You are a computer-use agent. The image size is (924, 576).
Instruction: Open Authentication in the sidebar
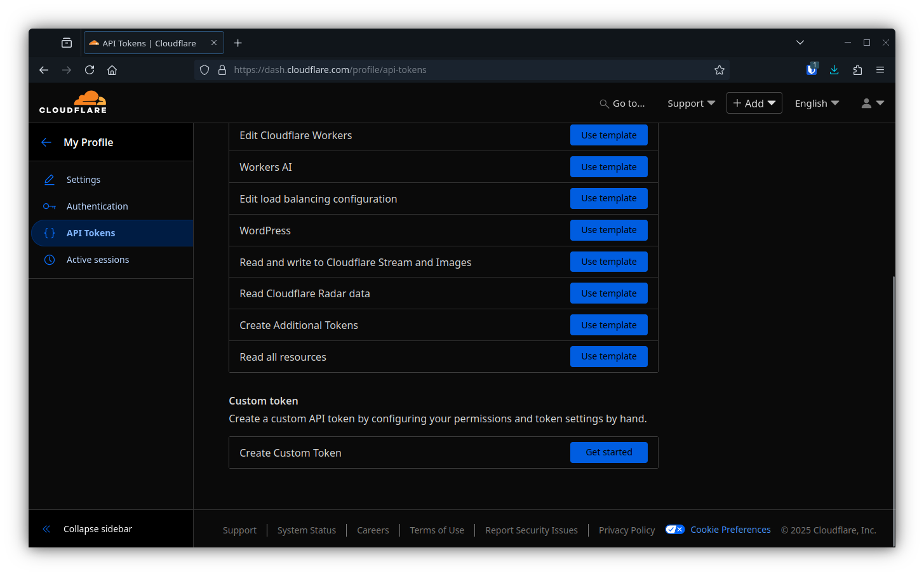(97, 206)
